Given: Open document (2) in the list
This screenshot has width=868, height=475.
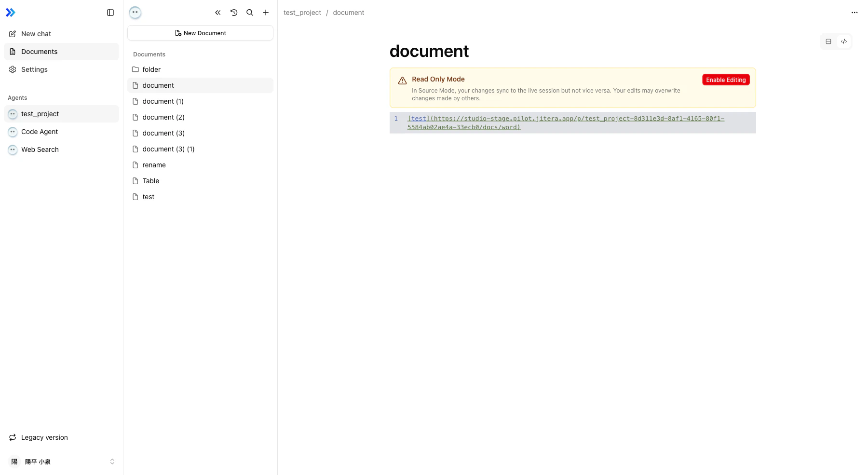Looking at the screenshot, I should [x=200, y=117].
